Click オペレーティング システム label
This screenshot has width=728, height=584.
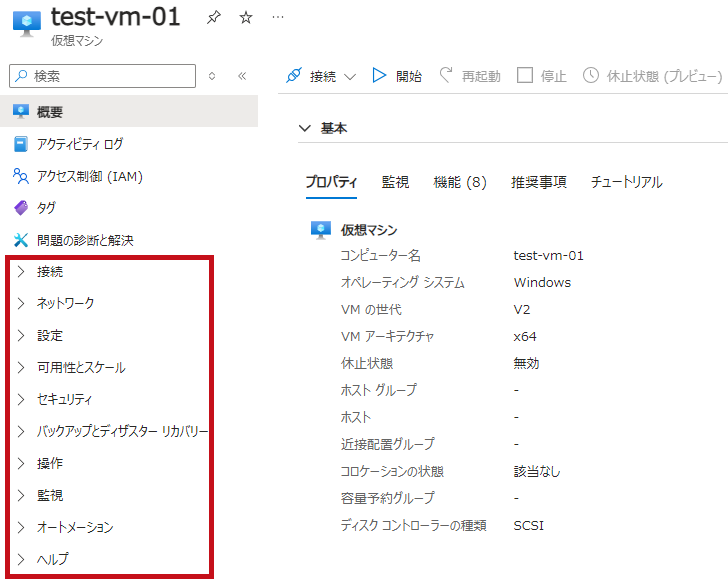tap(403, 283)
